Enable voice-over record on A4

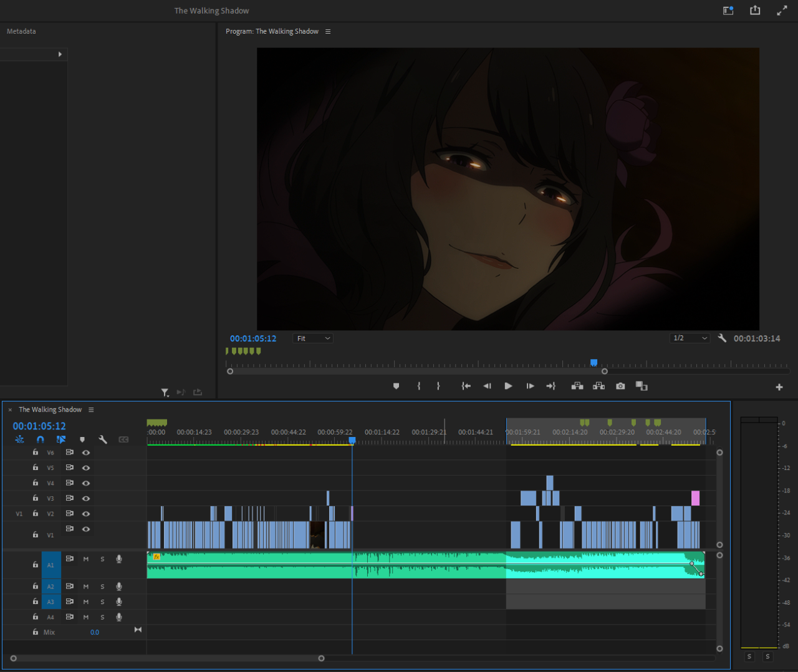click(x=118, y=617)
